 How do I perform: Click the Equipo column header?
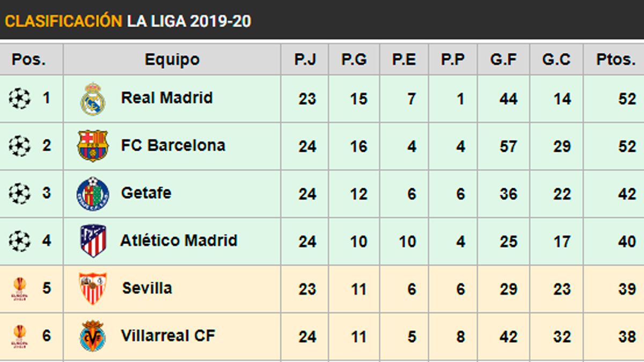172,60
